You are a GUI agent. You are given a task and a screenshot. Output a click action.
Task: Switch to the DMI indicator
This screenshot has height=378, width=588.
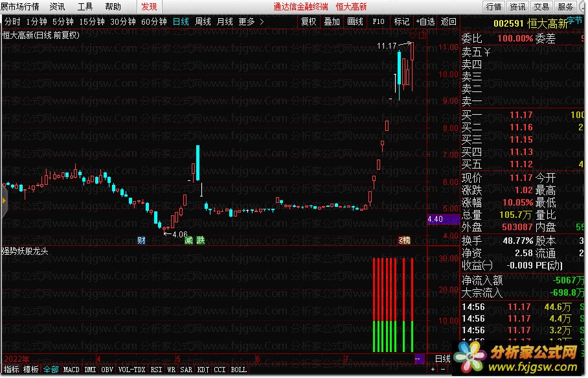91,370
